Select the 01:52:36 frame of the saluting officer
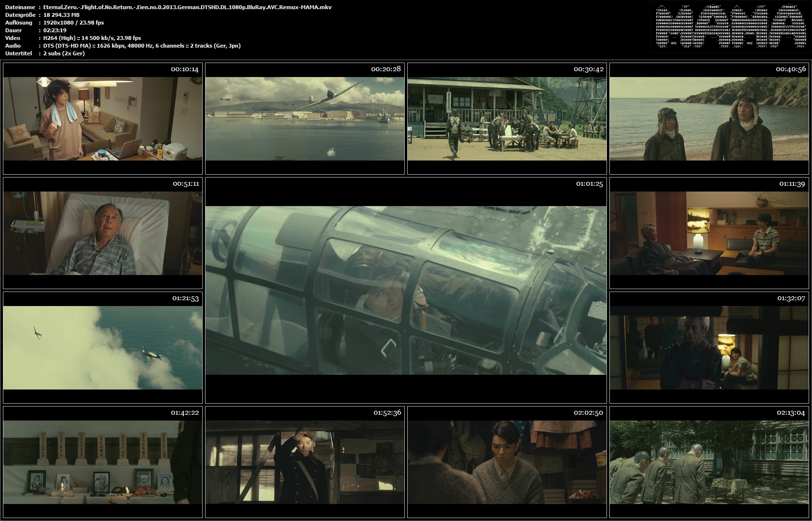 point(305,462)
